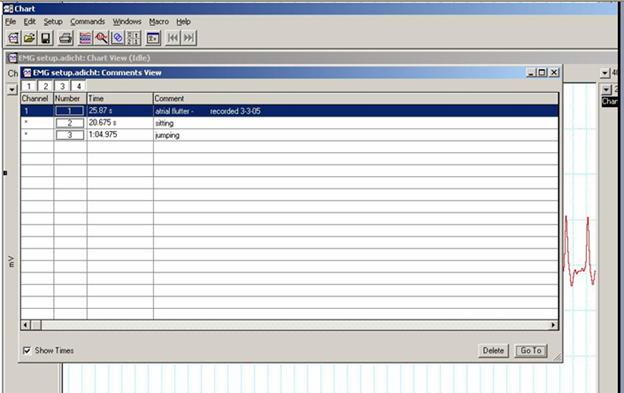Click the Go To button
The image size is (624, 393).
coord(531,350)
